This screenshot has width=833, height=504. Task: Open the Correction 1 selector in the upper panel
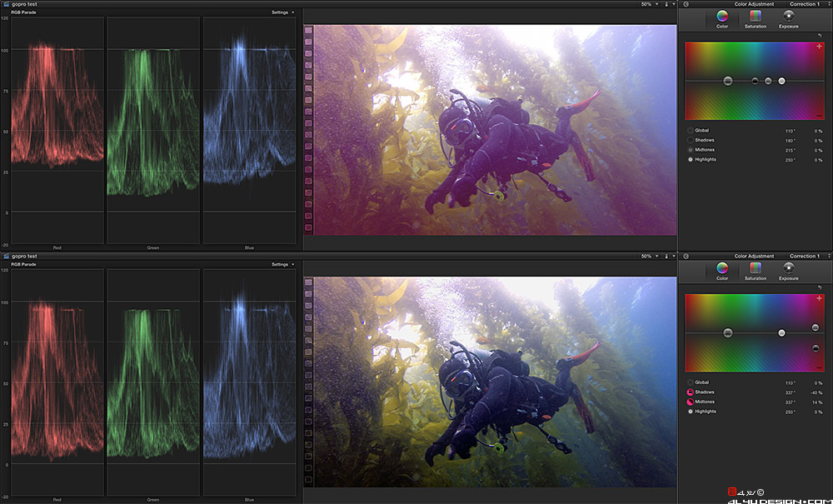tap(810, 4)
